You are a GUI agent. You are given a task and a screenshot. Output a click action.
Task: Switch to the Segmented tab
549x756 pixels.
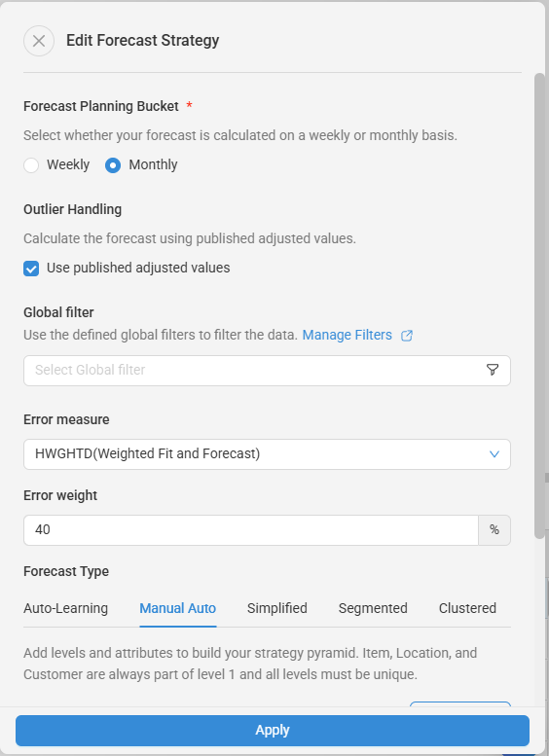click(373, 608)
